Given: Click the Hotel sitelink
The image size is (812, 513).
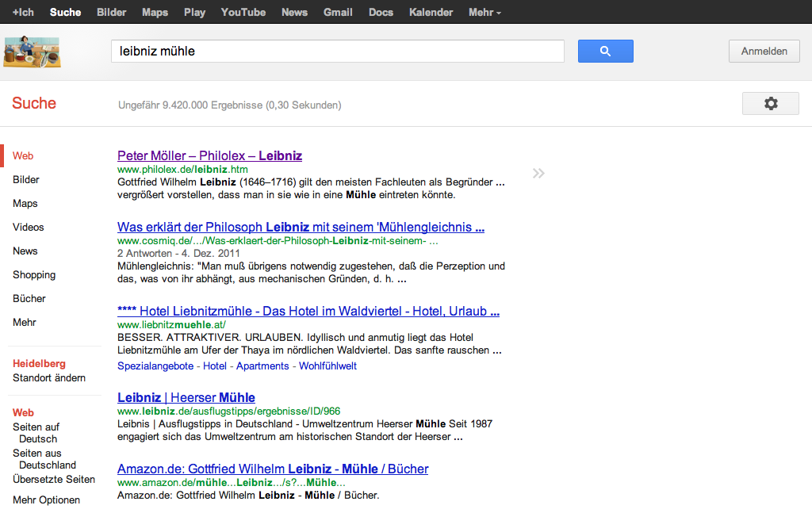Looking at the screenshot, I should pos(215,366).
